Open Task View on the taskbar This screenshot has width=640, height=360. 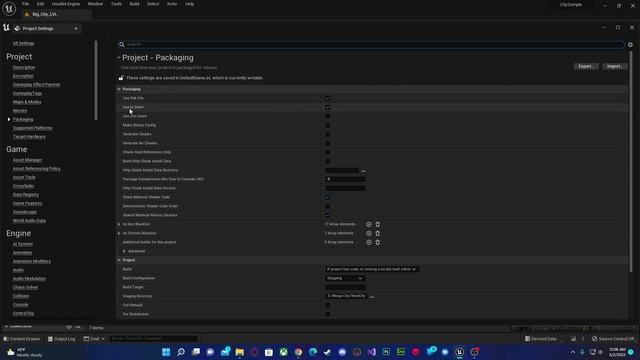coord(196,352)
